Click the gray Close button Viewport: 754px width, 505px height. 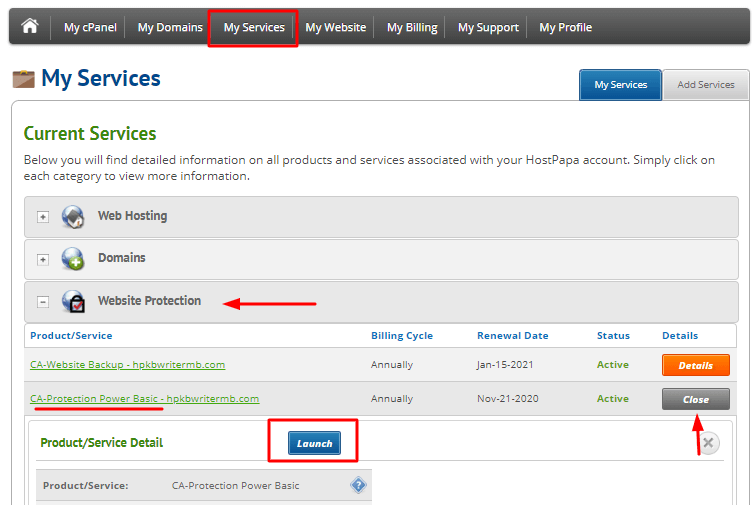coord(695,399)
